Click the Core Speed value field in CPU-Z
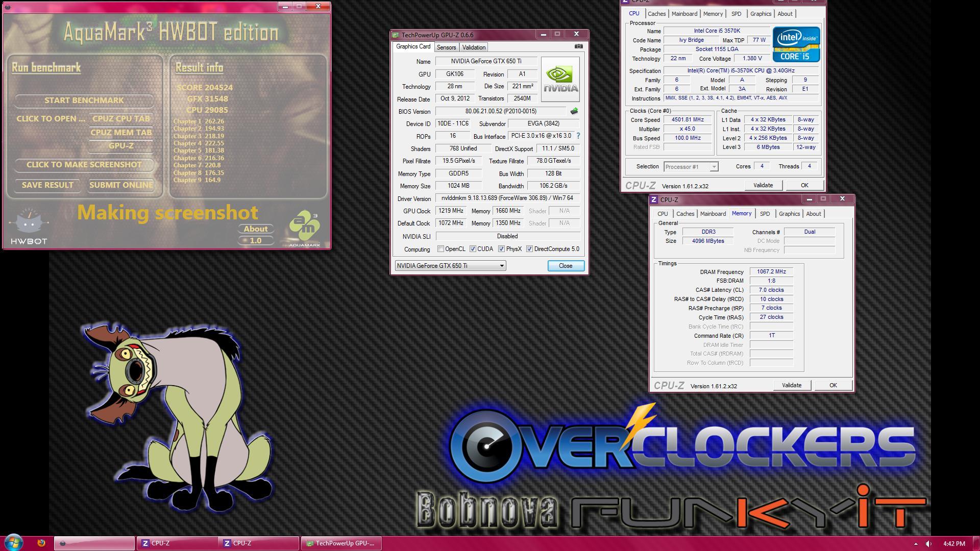 click(688, 120)
